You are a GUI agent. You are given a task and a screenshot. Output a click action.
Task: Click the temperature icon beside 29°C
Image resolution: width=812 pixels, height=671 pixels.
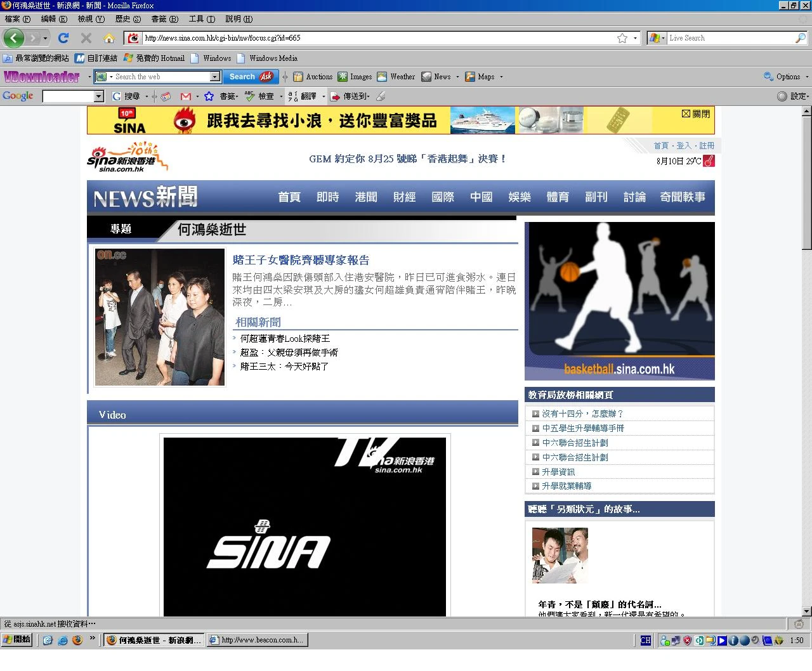pyautogui.click(x=709, y=161)
